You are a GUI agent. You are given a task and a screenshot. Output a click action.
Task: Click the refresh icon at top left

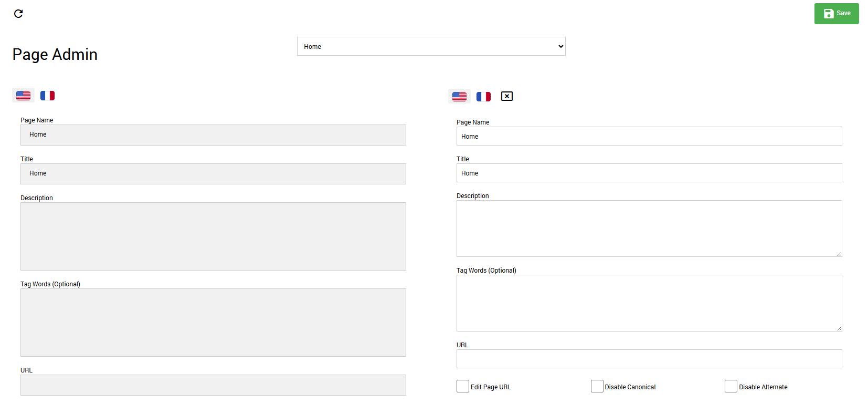[18, 14]
